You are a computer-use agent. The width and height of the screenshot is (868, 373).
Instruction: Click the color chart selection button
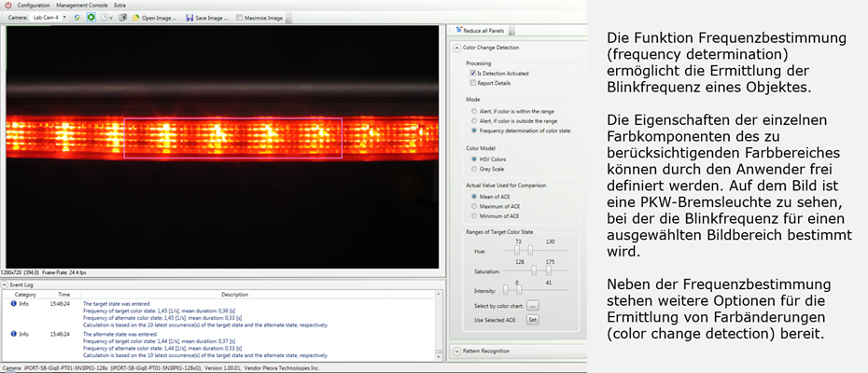click(x=533, y=305)
